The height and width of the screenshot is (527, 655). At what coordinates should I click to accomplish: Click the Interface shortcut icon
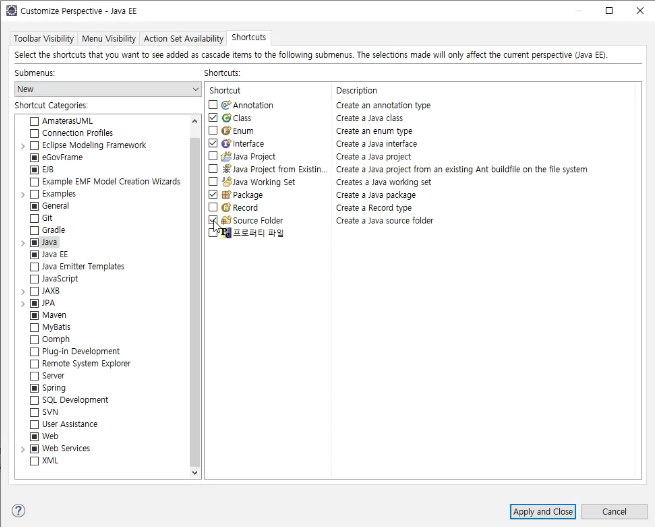pos(226,144)
